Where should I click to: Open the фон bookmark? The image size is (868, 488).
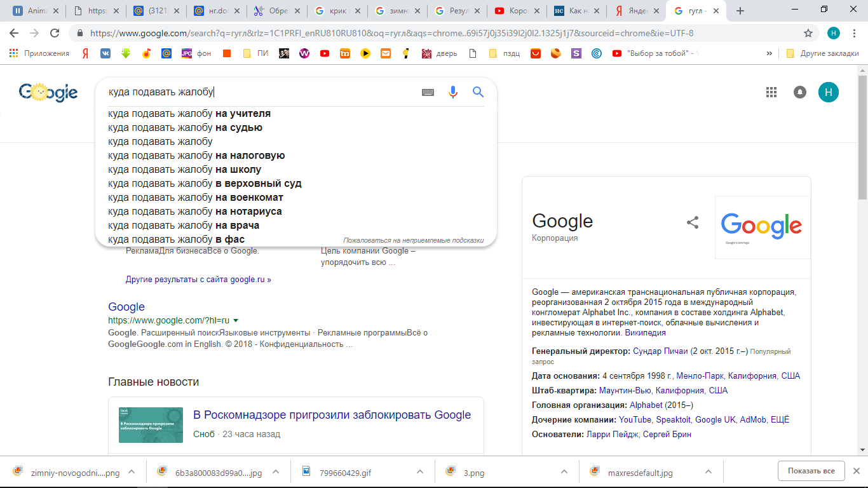click(196, 53)
